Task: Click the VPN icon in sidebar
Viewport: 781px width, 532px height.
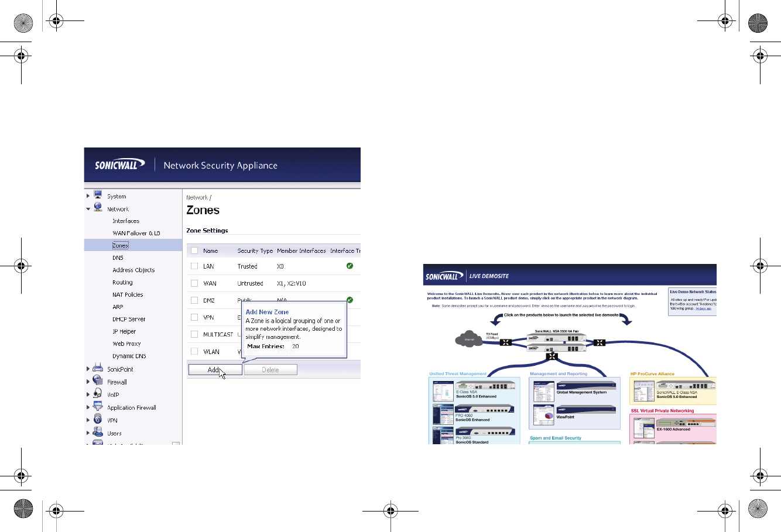Action: [x=98, y=420]
